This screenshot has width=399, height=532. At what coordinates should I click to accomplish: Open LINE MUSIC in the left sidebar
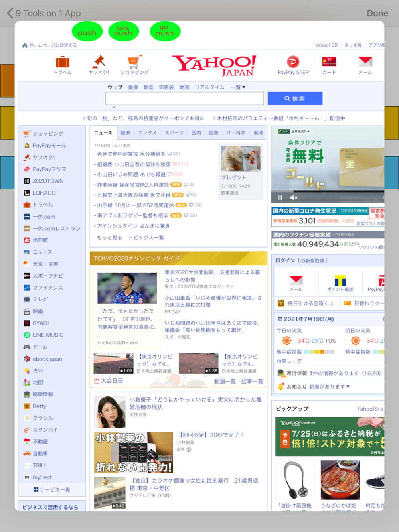48,335
